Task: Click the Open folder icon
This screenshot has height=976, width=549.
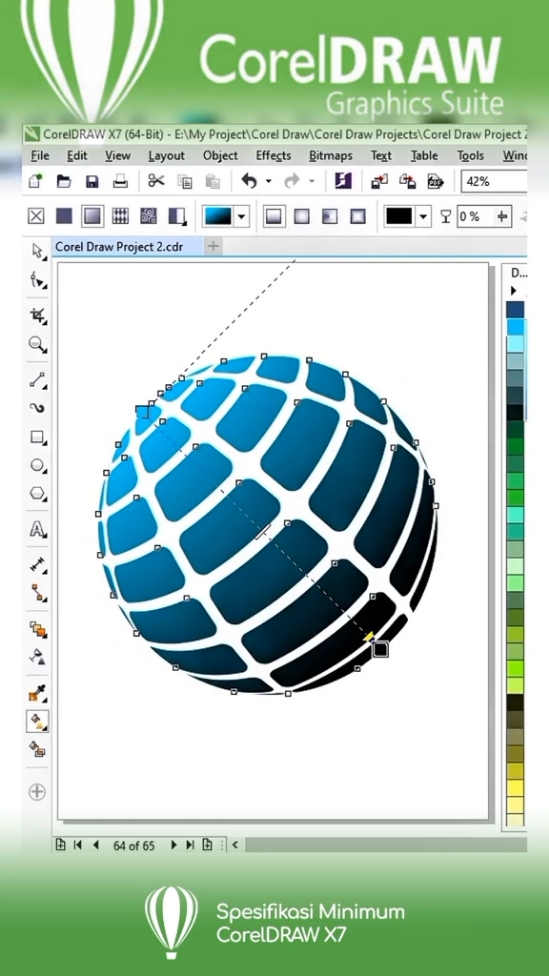Action: click(x=63, y=181)
